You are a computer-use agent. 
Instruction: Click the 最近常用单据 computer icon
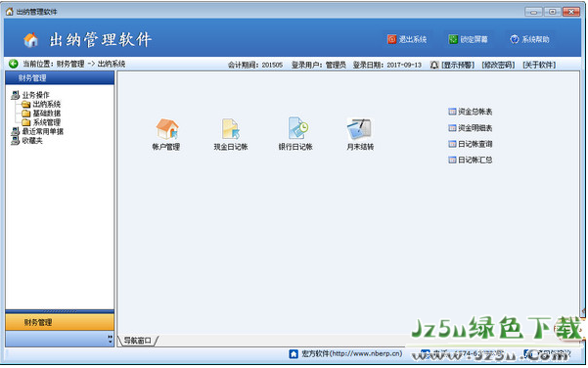16,131
